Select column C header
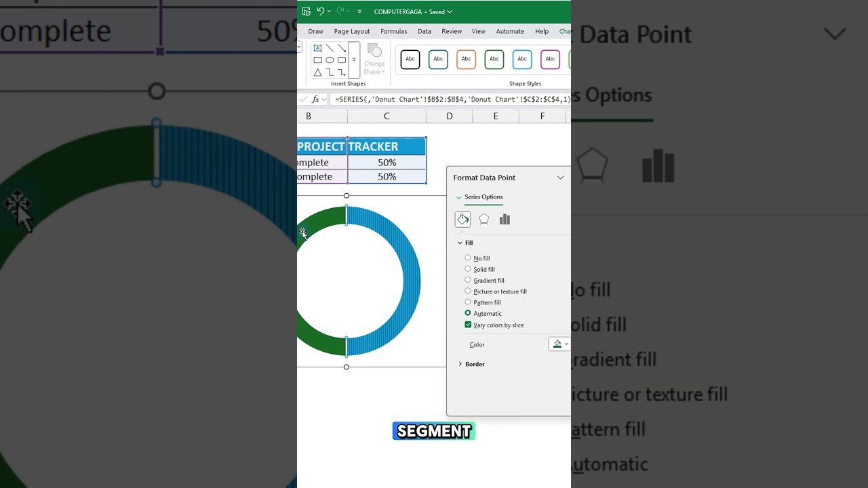The height and width of the screenshot is (488, 868). (387, 117)
